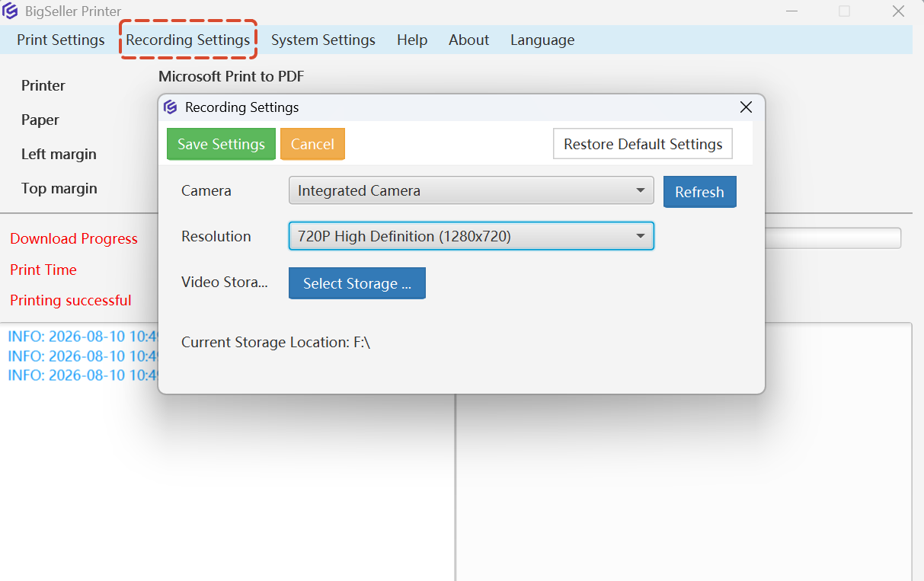Click the Current Storage Location text

[276, 343]
